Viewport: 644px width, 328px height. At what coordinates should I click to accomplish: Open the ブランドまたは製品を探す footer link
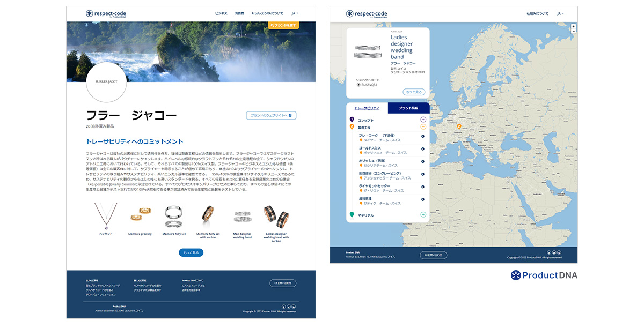pyautogui.click(x=148, y=290)
